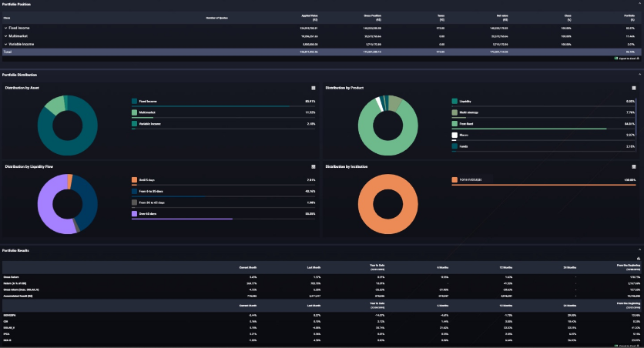
Task: Click the Year to Date header in upper results table
Action: (x=377, y=267)
